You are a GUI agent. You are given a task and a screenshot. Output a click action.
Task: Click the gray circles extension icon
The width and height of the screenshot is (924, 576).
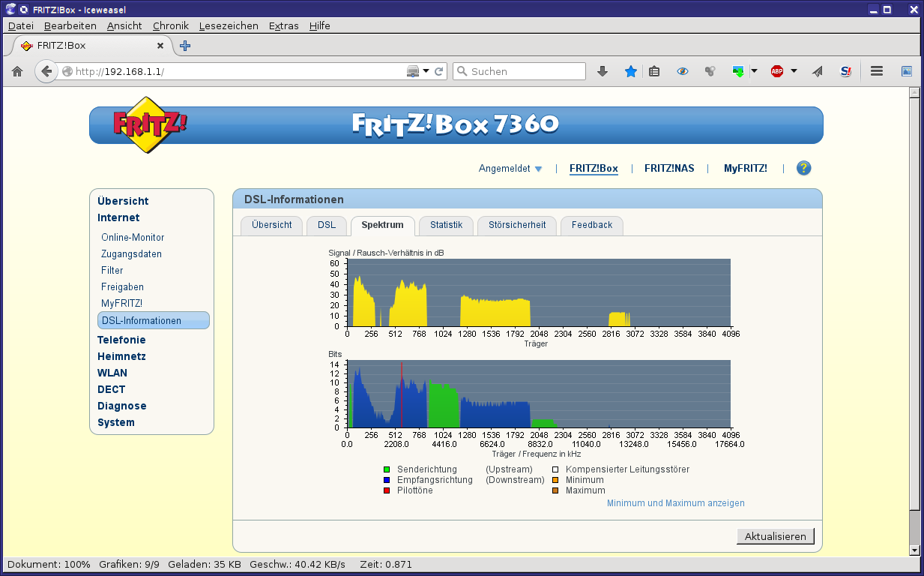click(710, 71)
